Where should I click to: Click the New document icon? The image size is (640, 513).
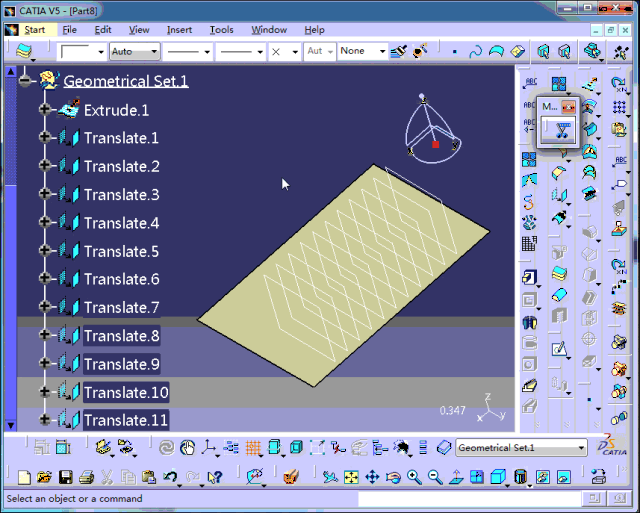tap(24, 477)
